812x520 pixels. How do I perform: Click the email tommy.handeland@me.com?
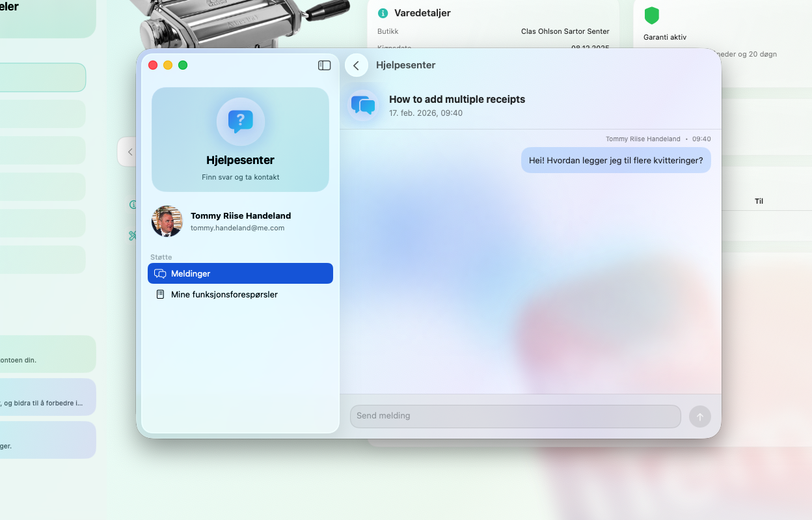coord(237,228)
